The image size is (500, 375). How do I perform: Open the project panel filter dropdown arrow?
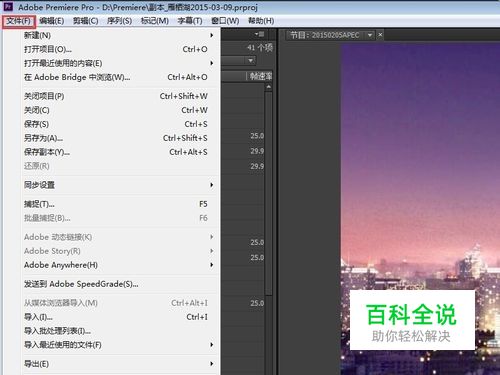click(x=251, y=61)
